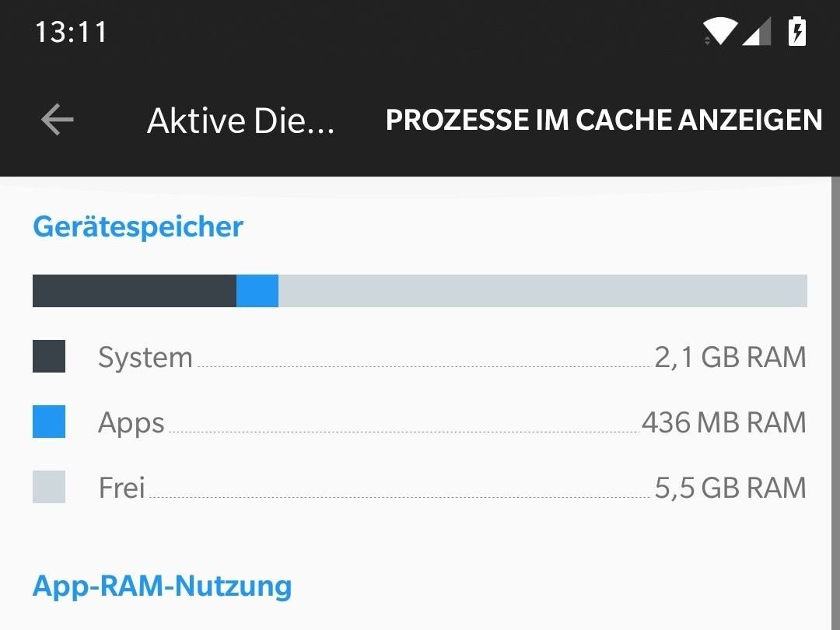Image resolution: width=840 pixels, height=630 pixels.
Task: Tap the App-RAM-Nutzung section header
Action: 162,586
